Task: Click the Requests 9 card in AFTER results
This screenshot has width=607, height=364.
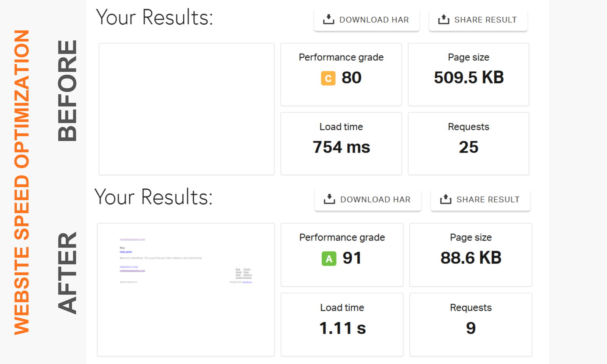Action: 470,324
